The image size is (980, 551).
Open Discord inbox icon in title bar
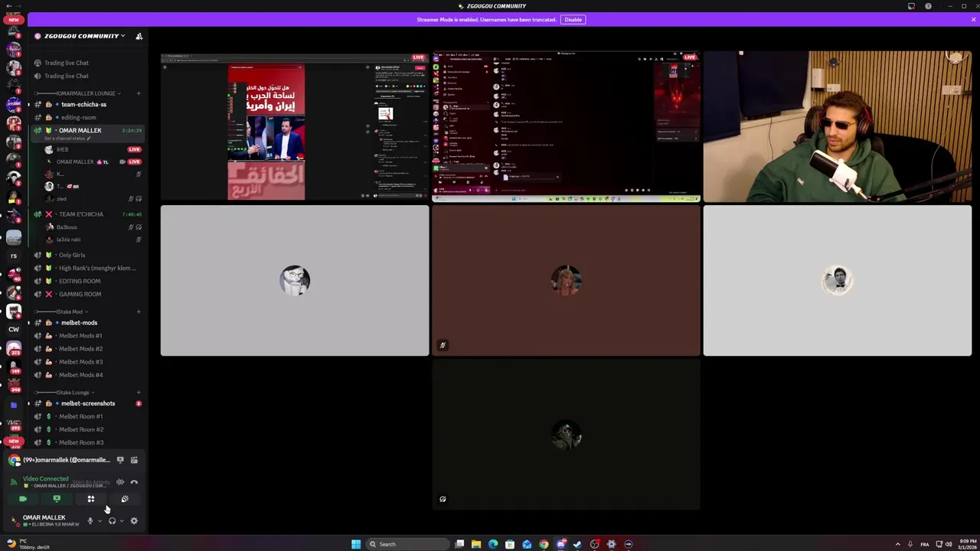911,6
